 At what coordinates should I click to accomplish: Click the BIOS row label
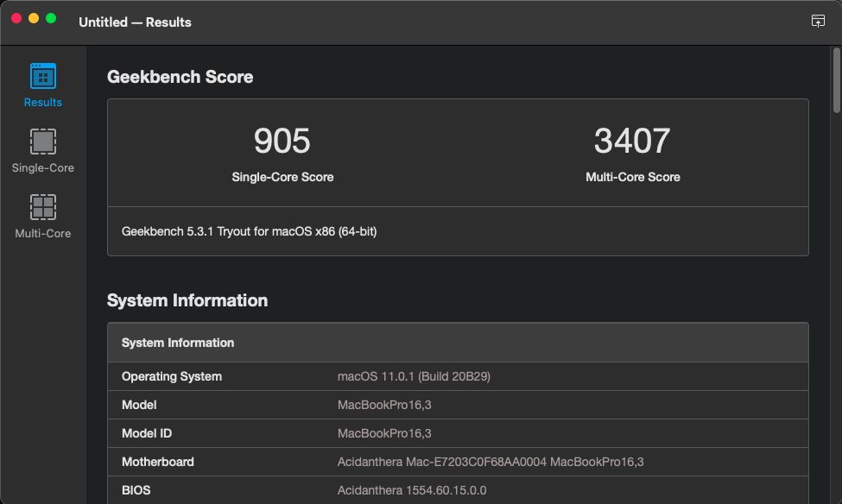[x=136, y=490]
